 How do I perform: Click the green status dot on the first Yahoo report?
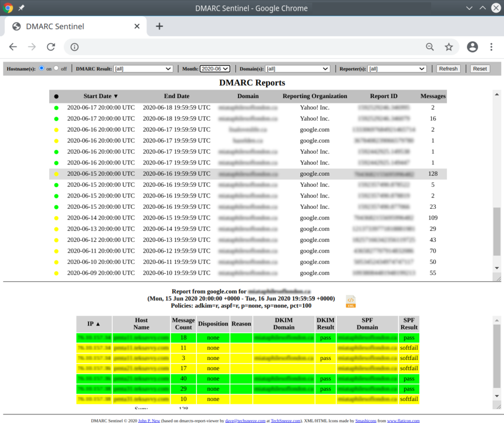pos(57,107)
